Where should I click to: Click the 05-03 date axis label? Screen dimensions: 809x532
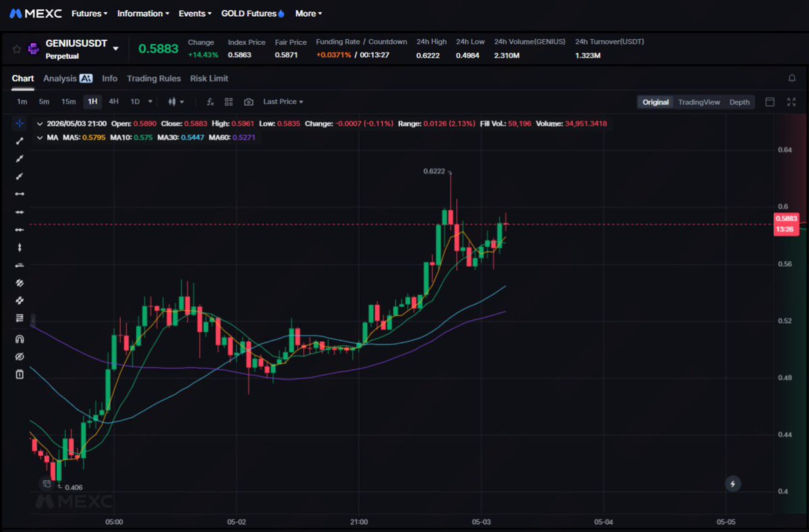[x=481, y=522]
